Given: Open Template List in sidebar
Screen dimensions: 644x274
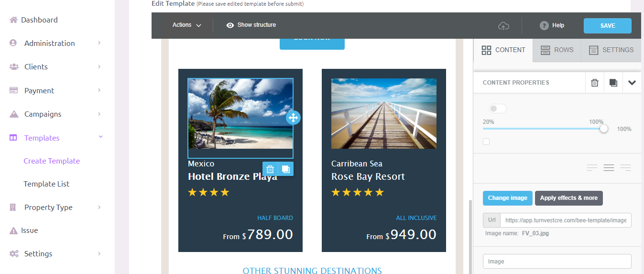Looking at the screenshot, I should pyautogui.click(x=46, y=184).
